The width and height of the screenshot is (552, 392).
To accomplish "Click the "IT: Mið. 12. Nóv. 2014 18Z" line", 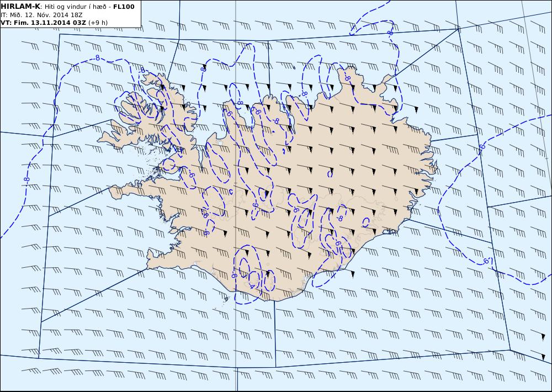I will (x=41, y=15).
